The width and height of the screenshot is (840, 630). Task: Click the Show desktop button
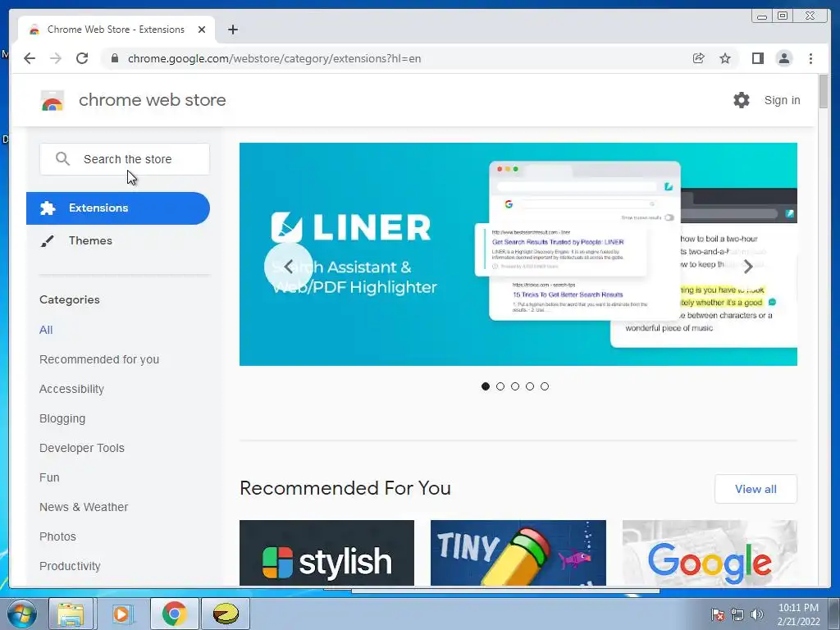click(835, 614)
